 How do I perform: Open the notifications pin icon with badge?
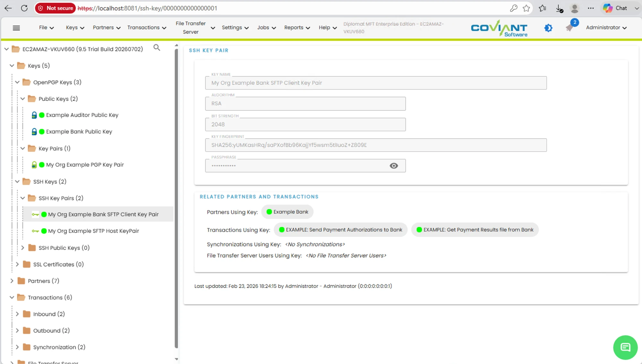pyautogui.click(x=570, y=27)
